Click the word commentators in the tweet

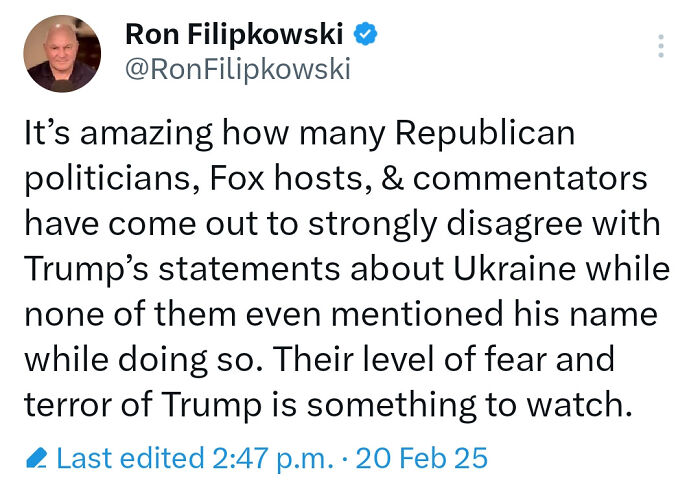tap(530, 179)
